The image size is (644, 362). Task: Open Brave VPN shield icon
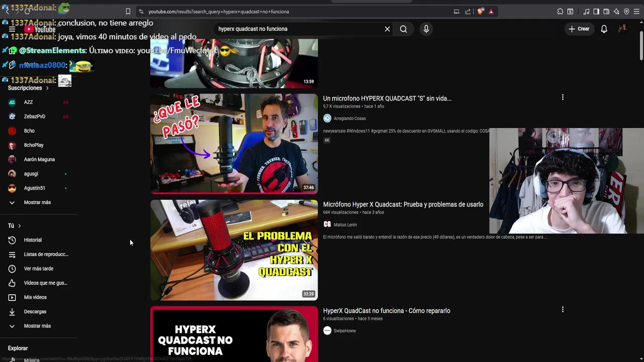(x=626, y=12)
